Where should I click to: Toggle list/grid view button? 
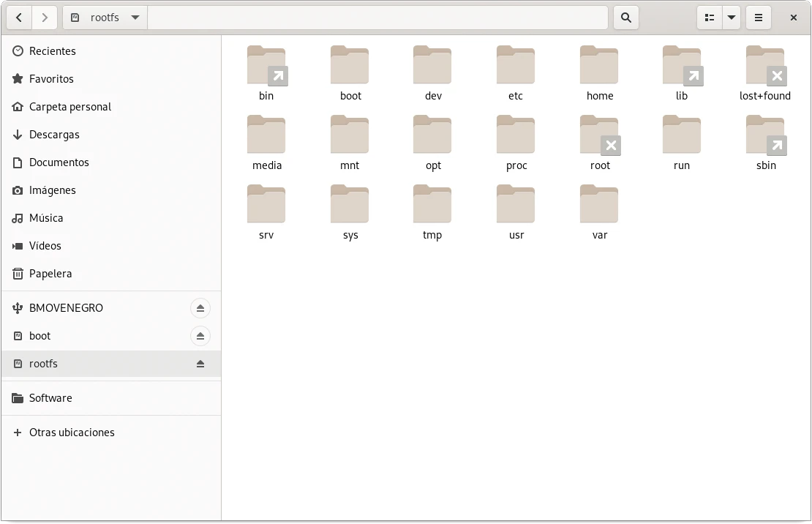[709, 18]
